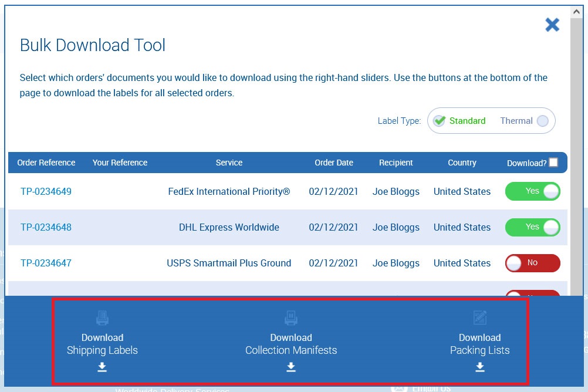Click Joe Bloggs in the TP-0234649 row

[396, 191]
